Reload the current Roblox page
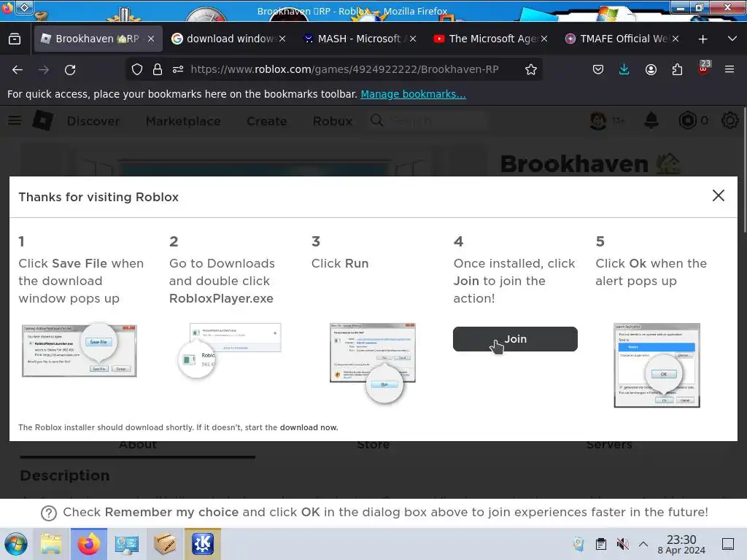The width and height of the screenshot is (747, 560). point(70,70)
